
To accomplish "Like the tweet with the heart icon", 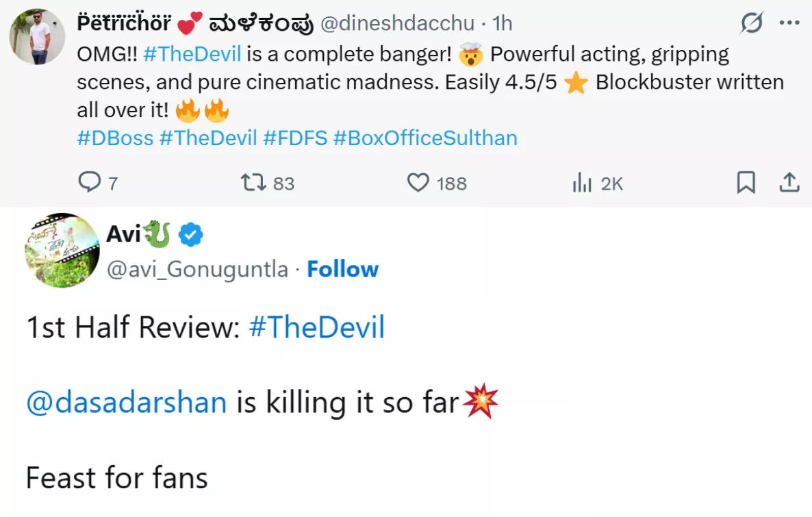I will [x=418, y=183].
